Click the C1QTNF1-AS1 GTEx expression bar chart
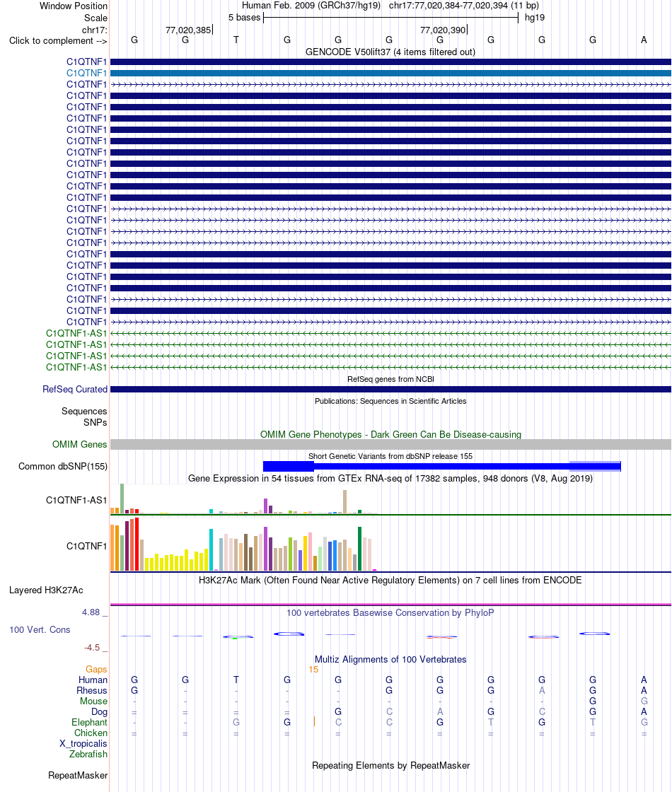This screenshot has width=672, height=792. [243, 499]
